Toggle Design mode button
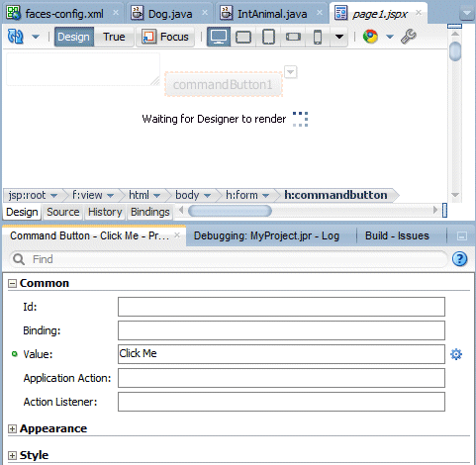Screen dimensions: 476x465 (x=74, y=37)
